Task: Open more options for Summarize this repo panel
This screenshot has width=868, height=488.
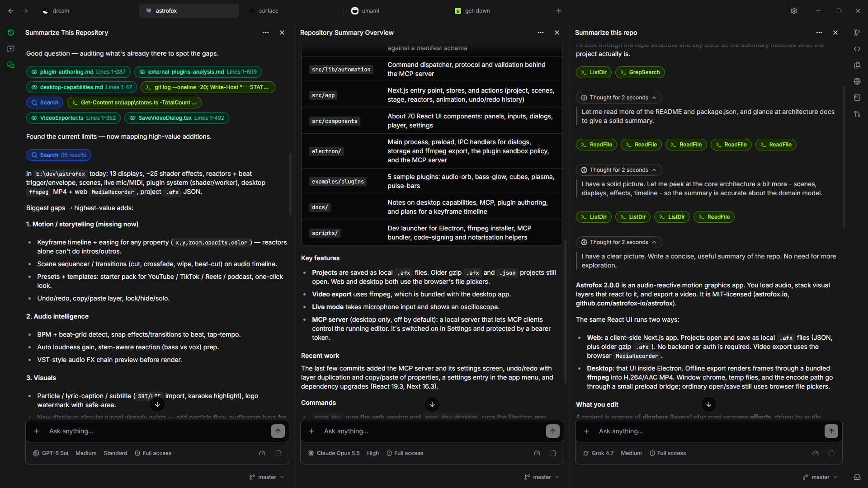Action: [x=819, y=33]
